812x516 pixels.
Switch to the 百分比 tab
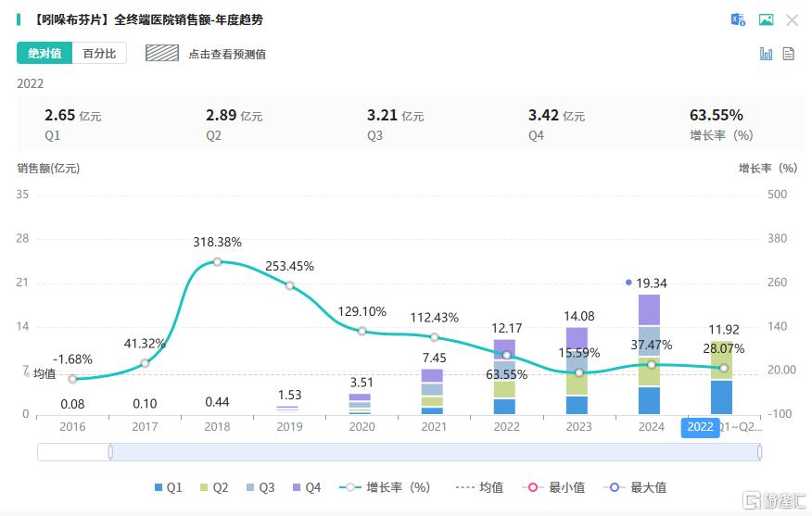(x=99, y=54)
